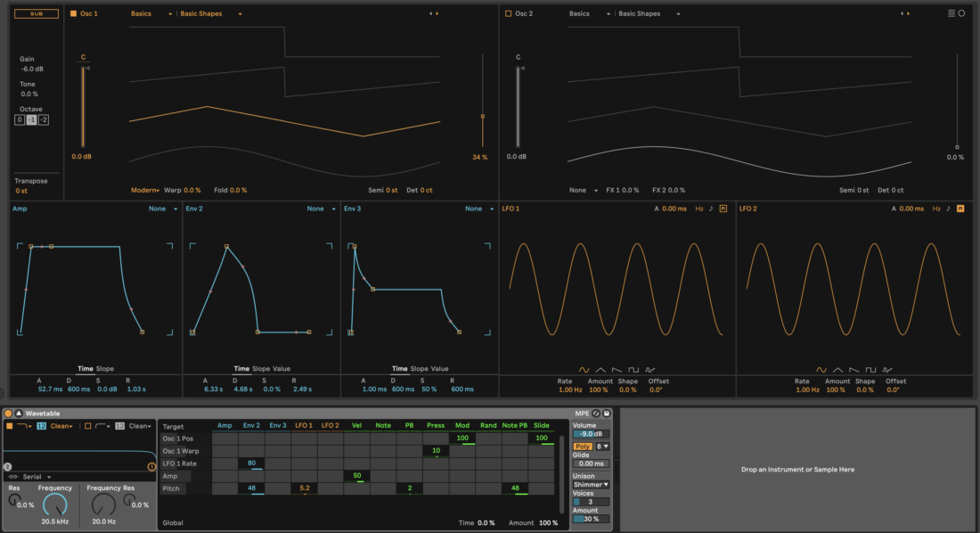Select the random waveform for LFO 1
Image resolution: width=980 pixels, height=533 pixels.
tap(650, 370)
